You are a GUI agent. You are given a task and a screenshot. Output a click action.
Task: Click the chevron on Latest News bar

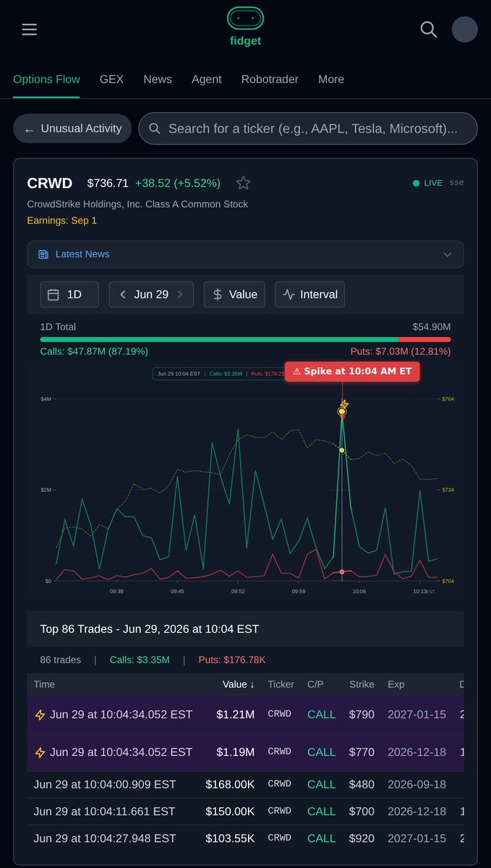pos(448,255)
